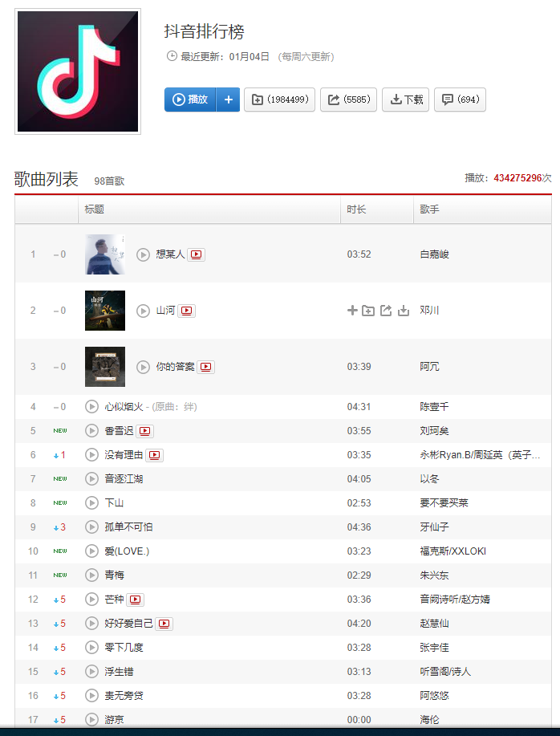Click the 抖音排行榜 chart cover image
The width and height of the screenshot is (560, 736).
coord(78,71)
